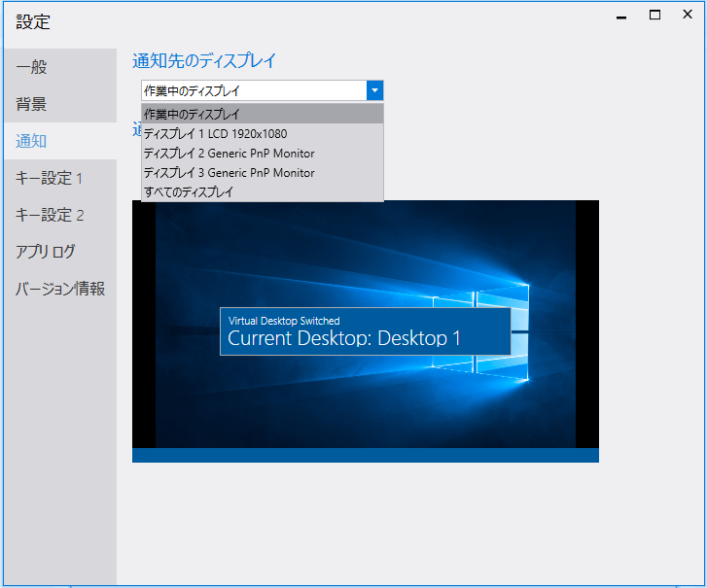Viewport: 707px width, 588px height.
Task: Open the バージョン情報 tab
Action: [x=60, y=289]
